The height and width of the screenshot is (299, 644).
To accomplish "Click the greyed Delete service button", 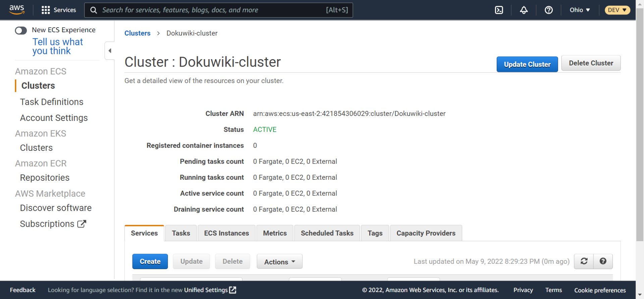I will click(x=232, y=261).
